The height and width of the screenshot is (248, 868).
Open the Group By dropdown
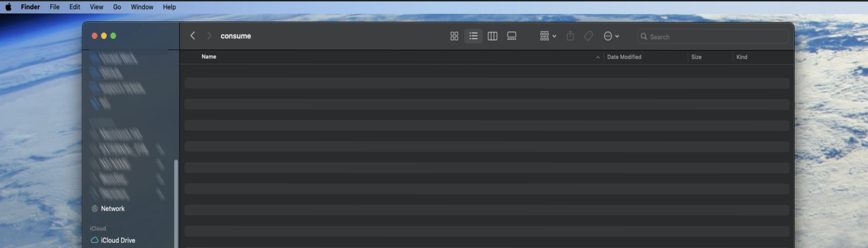point(547,36)
